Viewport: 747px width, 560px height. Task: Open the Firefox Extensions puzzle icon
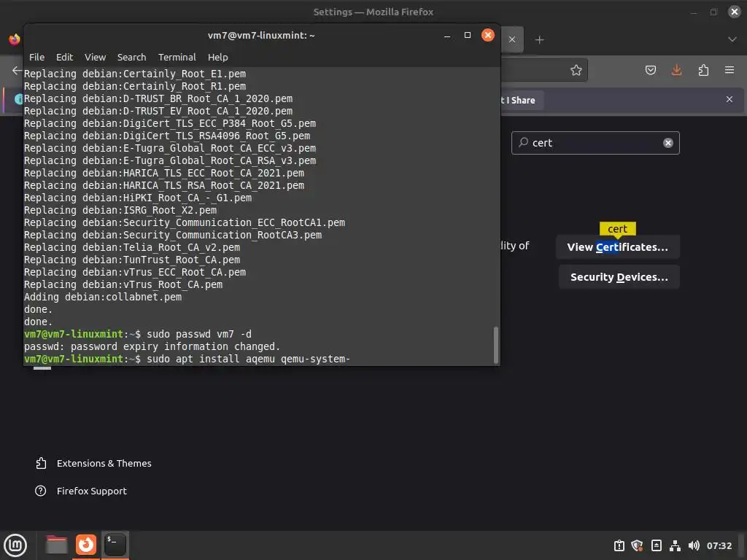[703, 70]
